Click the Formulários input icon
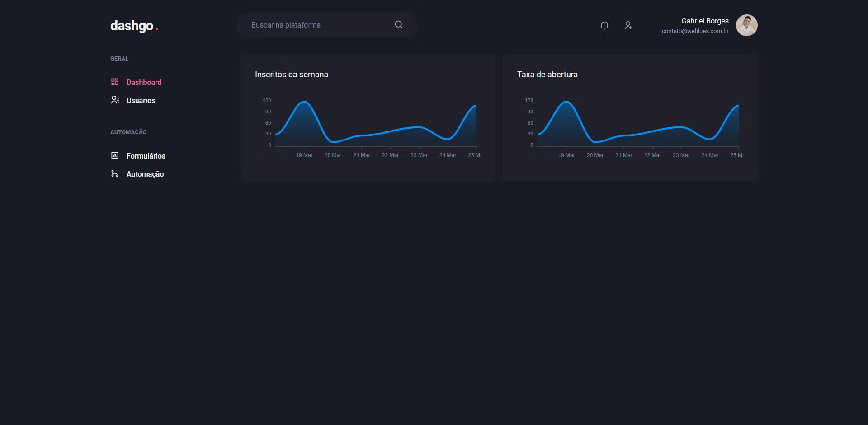868x425 pixels. click(x=115, y=155)
